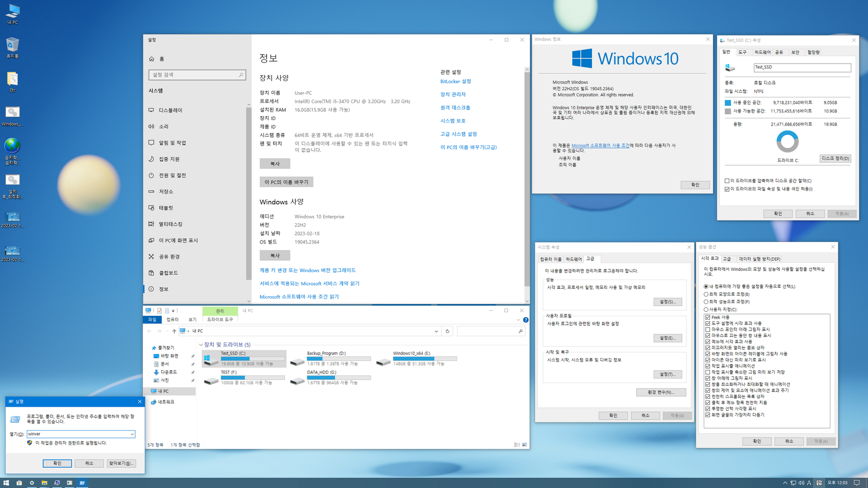This screenshot has width=868, height=488.
Task: Enable drive compression checkbox in Test_SSD properties
Action: click(727, 181)
